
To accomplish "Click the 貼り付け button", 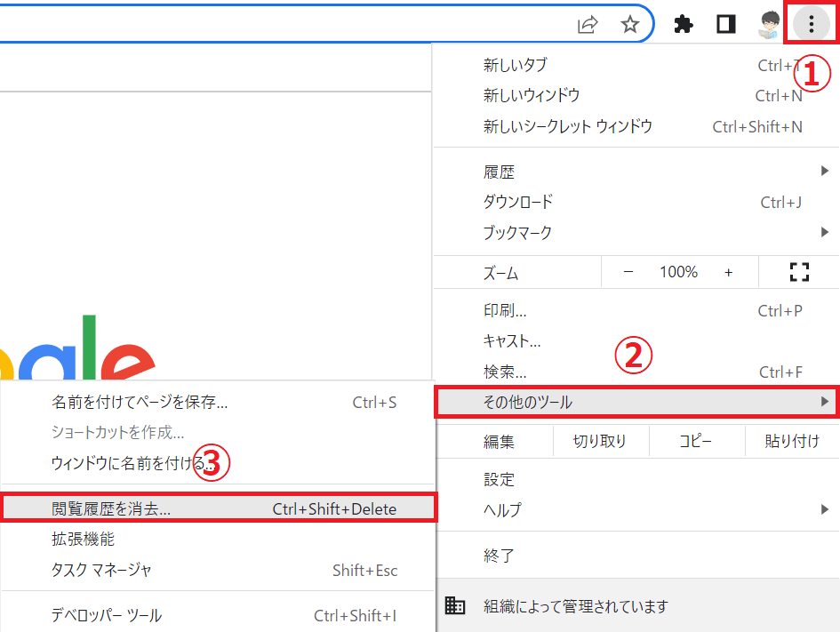I will click(792, 441).
